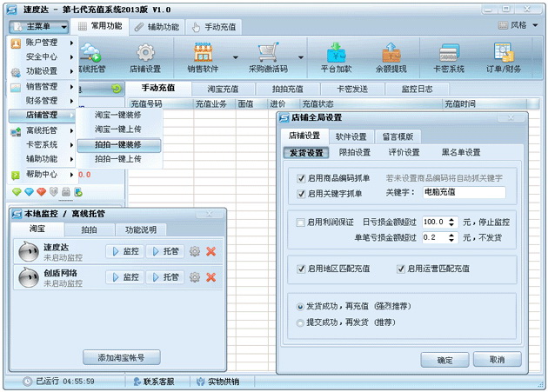Toggle 启用运营匹配充值 checkbox
The image size is (548, 392).
[x=400, y=269]
